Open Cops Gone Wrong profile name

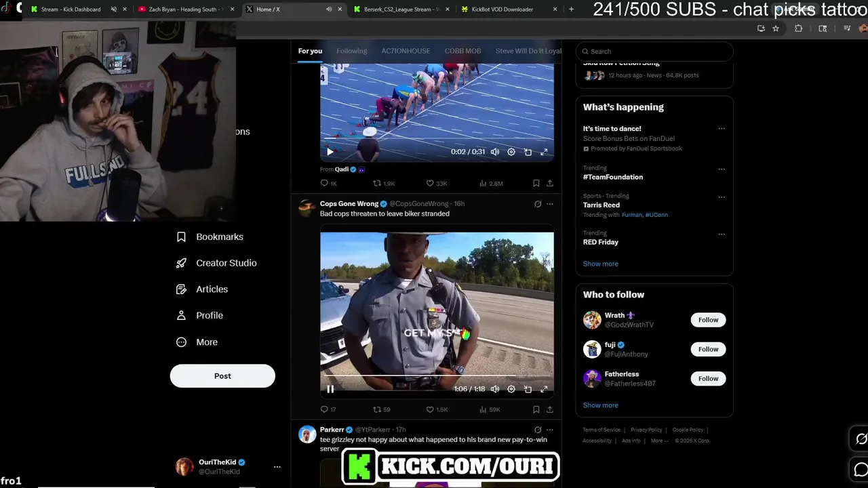click(349, 204)
